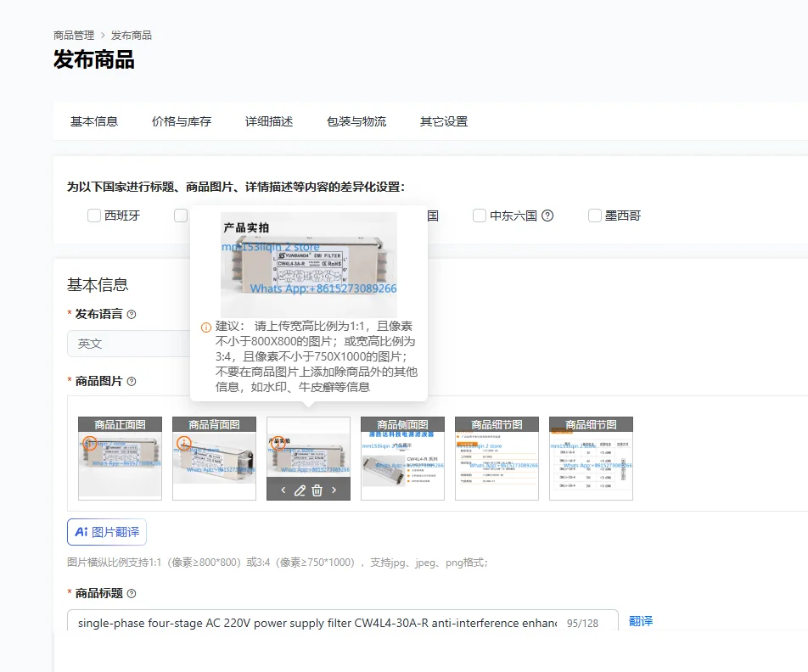Navigate to 商品管理 in breadcrumb
This screenshot has width=808, height=672.
pos(74,36)
